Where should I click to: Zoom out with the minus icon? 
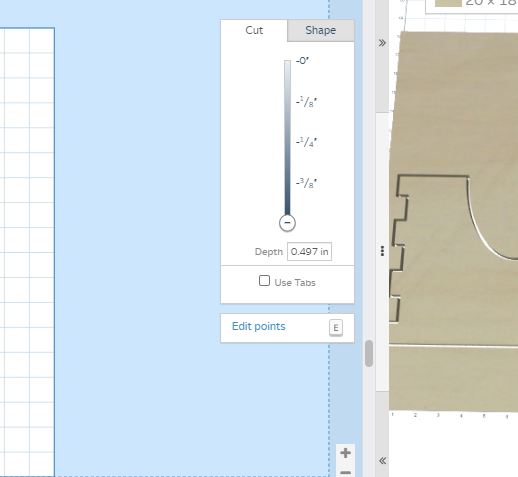(346, 473)
